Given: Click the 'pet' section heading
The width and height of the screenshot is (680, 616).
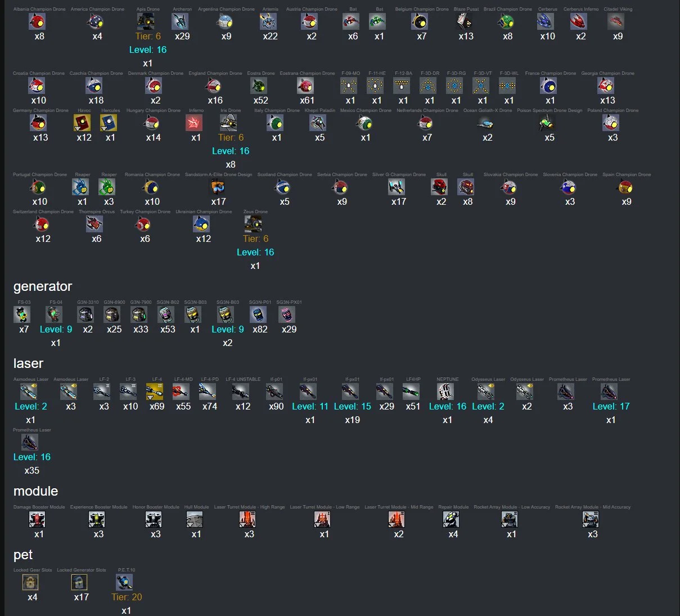Looking at the screenshot, I should [23, 555].
